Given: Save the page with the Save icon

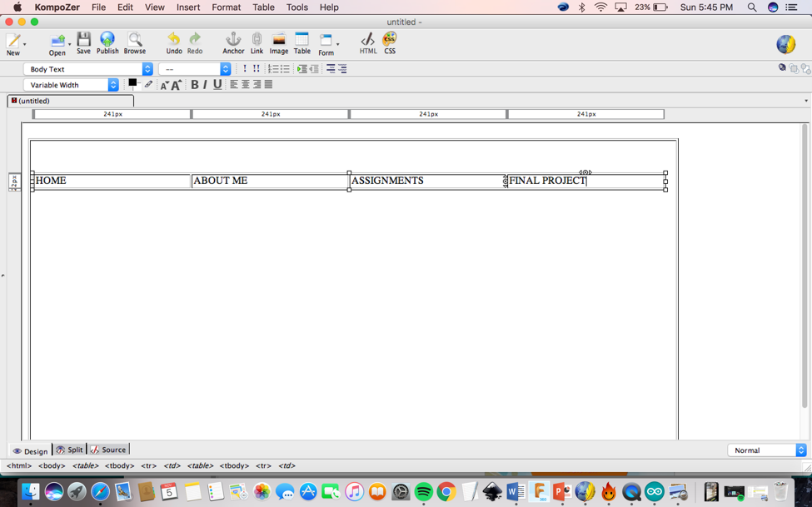Looking at the screenshot, I should (83, 39).
